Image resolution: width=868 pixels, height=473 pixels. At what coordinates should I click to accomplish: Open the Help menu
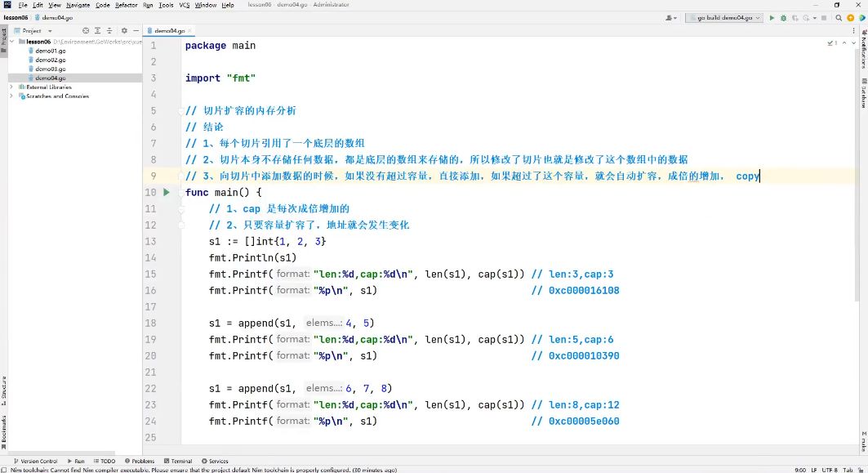pos(228,5)
